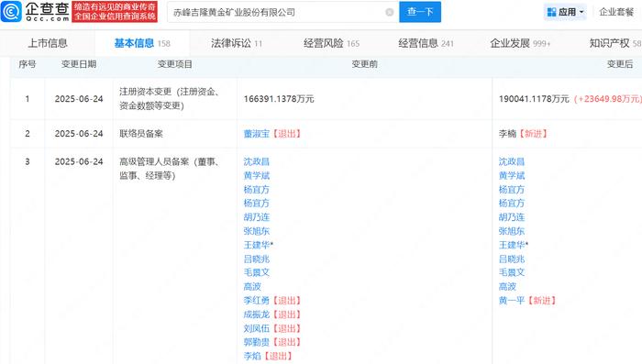Screen dimensions: 642x364
Task: Click the Qcc.com logo icon
Action: tap(11, 12)
